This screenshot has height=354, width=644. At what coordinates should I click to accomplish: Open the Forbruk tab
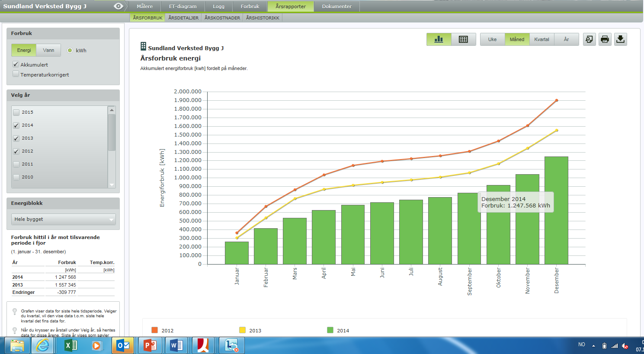250,6
